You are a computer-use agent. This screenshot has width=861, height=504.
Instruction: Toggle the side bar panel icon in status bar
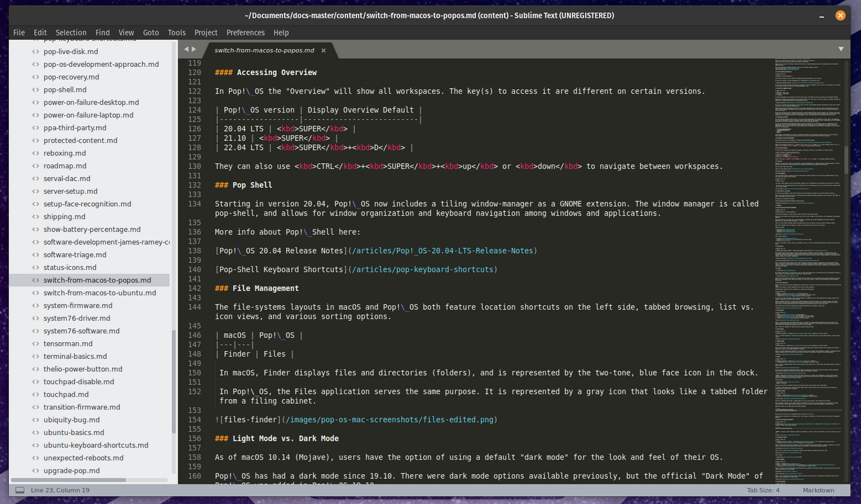coord(20,490)
